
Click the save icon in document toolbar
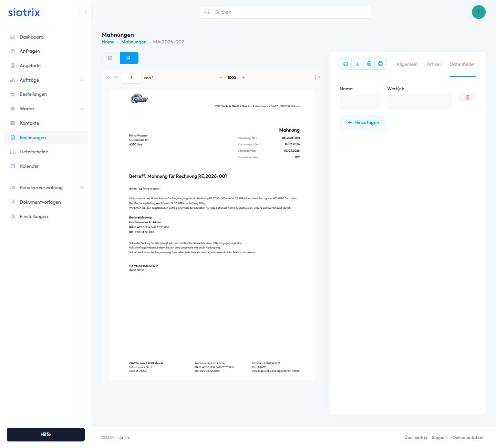point(345,64)
